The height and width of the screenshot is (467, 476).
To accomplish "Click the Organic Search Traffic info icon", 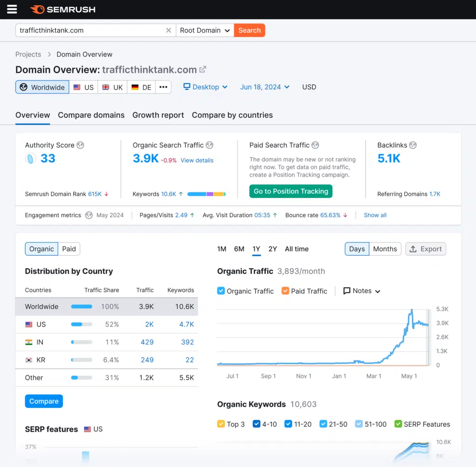I will coord(210,145).
